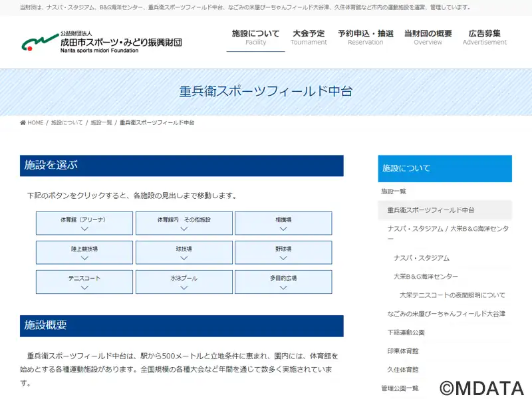Click chevron under 多目的広場 button

tap(283, 288)
